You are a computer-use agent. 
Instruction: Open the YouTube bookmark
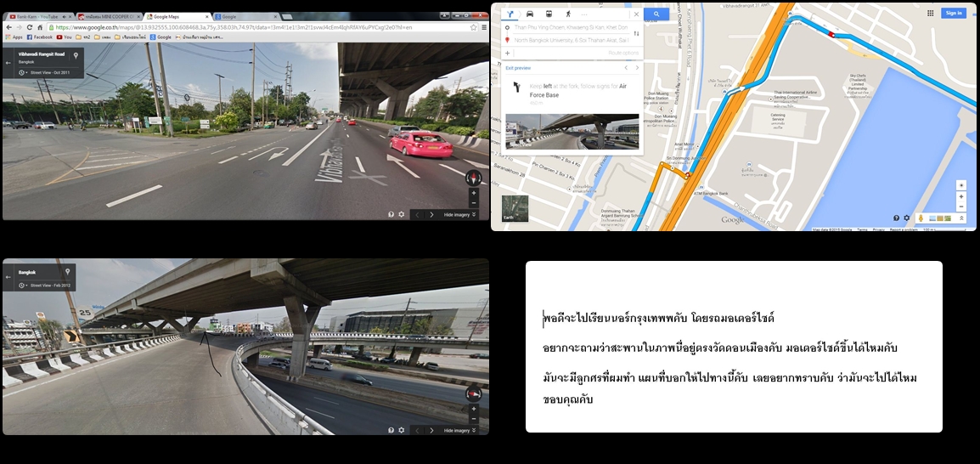[x=65, y=37]
